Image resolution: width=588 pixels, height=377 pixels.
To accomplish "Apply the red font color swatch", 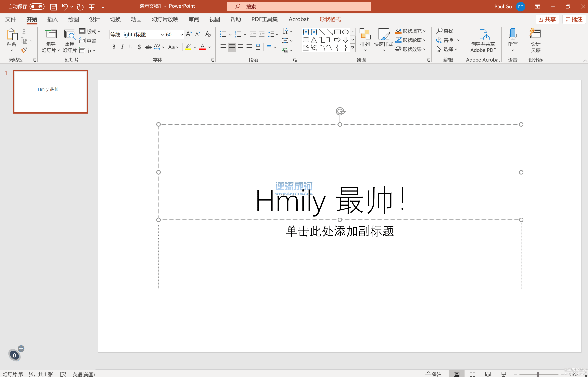I will coord(202,47).
